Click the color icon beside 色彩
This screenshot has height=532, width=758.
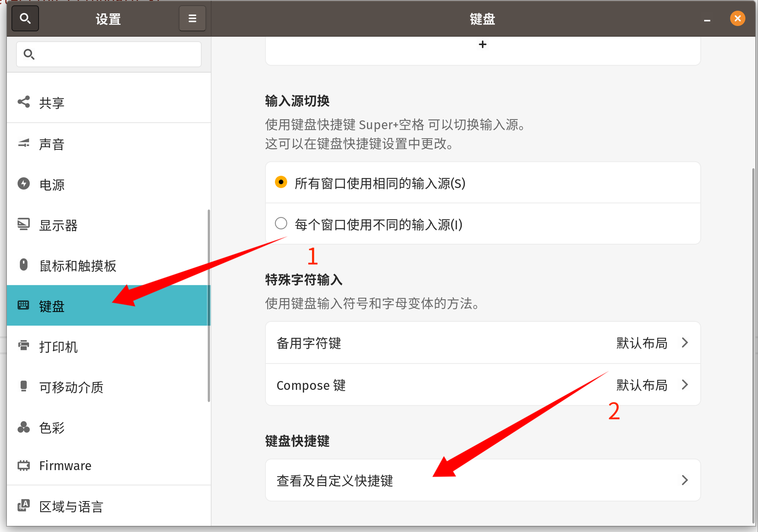click(24, 427)
